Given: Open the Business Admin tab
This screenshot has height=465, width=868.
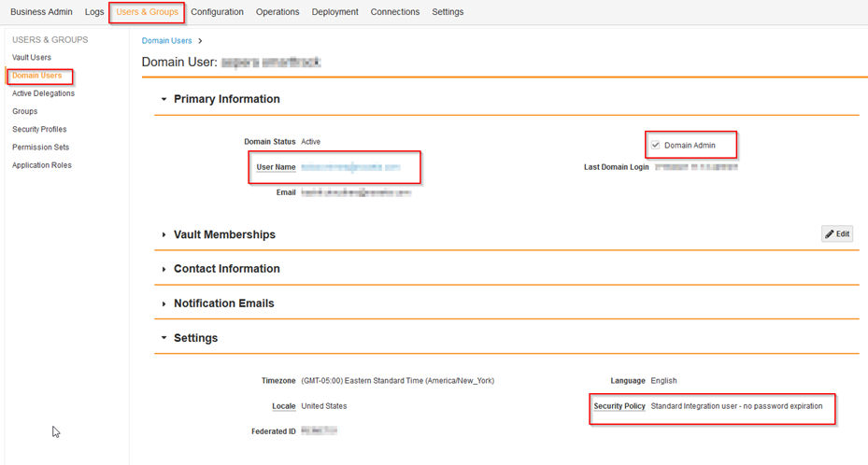Looking at the screenshot, I should coord(41,12).
